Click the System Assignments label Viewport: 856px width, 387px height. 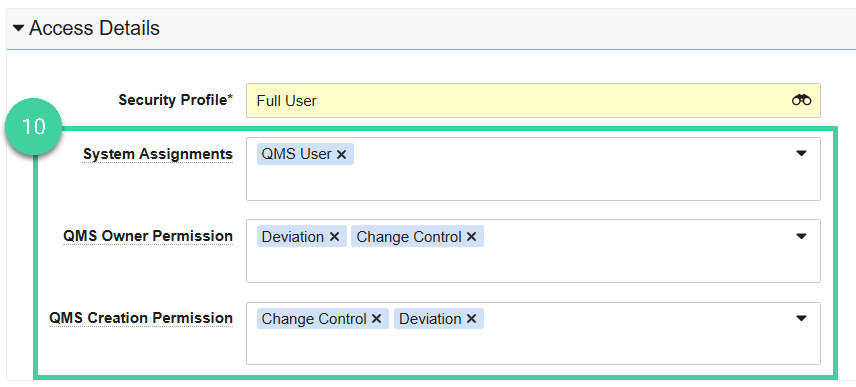pos(158,154)
